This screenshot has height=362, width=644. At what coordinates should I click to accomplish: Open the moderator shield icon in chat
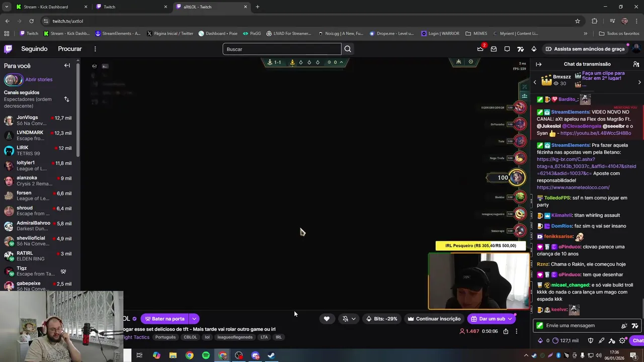click(591, 340)
